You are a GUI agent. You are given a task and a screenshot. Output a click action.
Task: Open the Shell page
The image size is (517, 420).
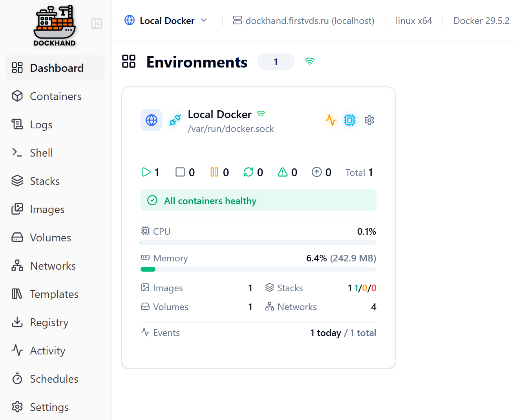(55, 153)
